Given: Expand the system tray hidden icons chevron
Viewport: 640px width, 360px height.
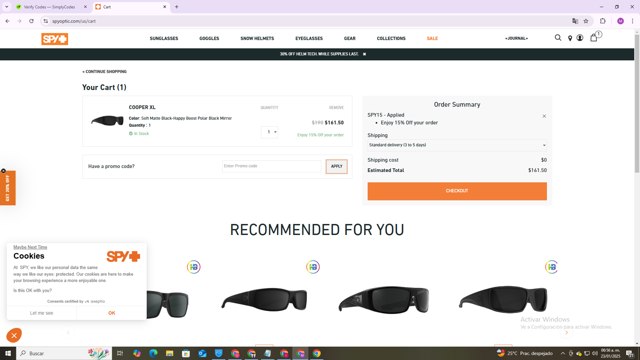Looking at the screenshot, I should click(x=563, y=353).
